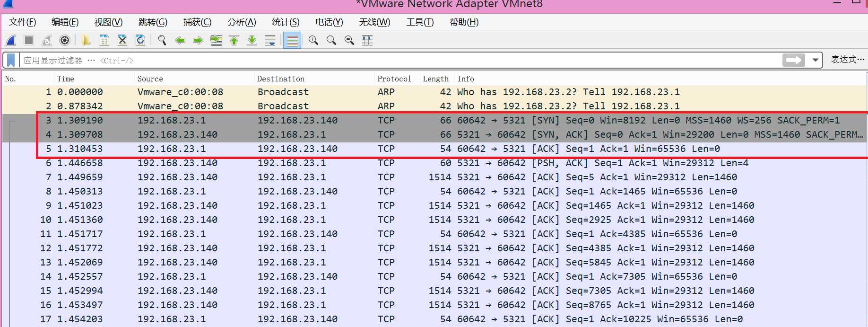
Task: Go forward to the next packet
Action: (198, 40)
